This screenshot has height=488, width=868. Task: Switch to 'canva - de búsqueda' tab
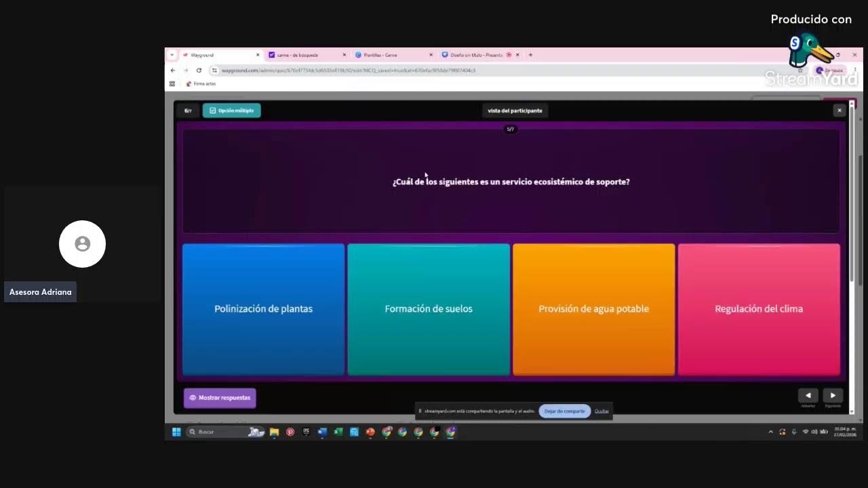pos(307,55)
